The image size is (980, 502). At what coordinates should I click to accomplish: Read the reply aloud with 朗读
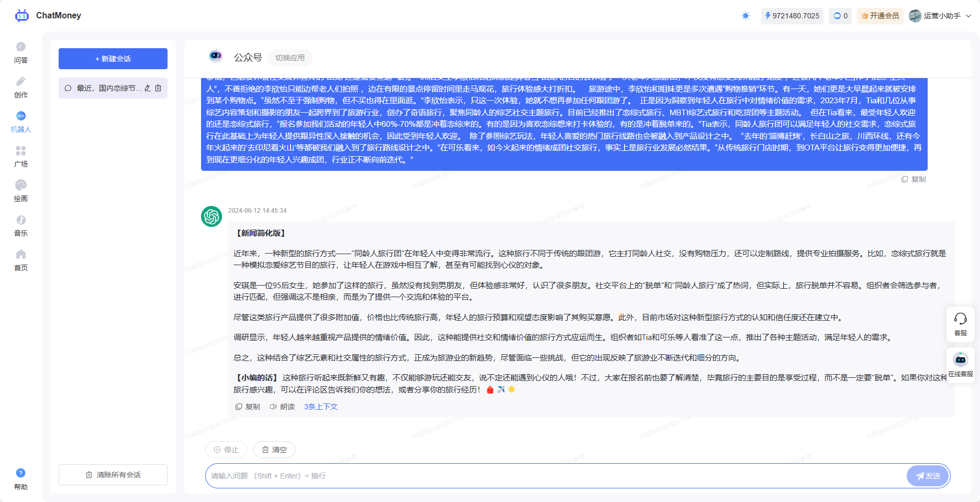(282, 407)
